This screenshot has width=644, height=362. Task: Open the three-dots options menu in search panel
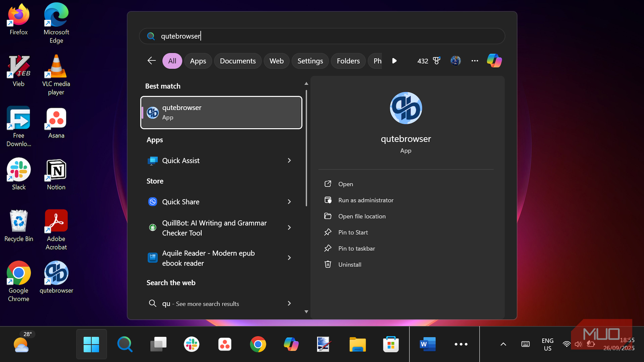475,61
